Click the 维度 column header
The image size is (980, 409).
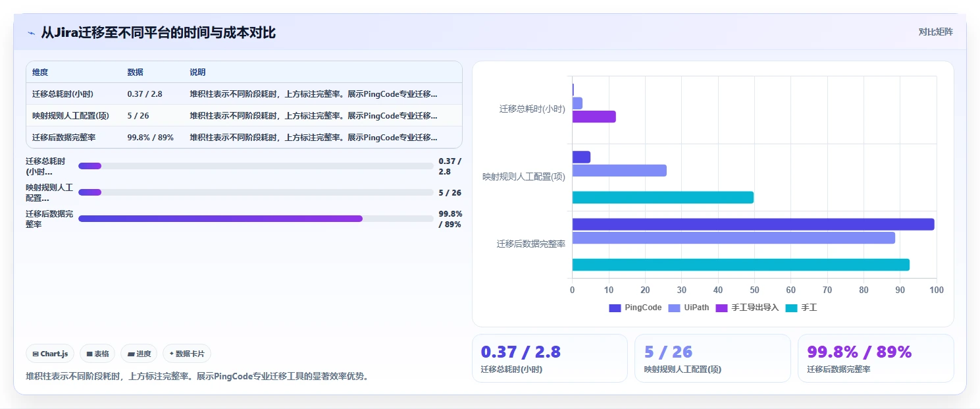coord(40,72)
